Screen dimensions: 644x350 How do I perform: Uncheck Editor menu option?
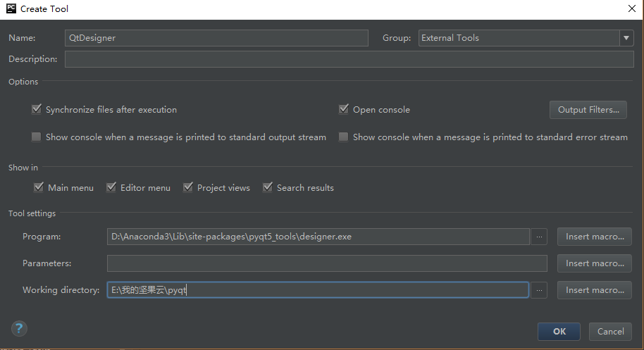click(x=111, y=188)
